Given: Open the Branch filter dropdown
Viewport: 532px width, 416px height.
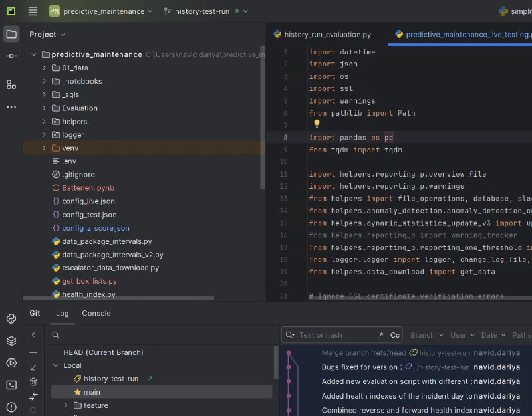Looking at the screenshot, I should [x=427, y=335].
